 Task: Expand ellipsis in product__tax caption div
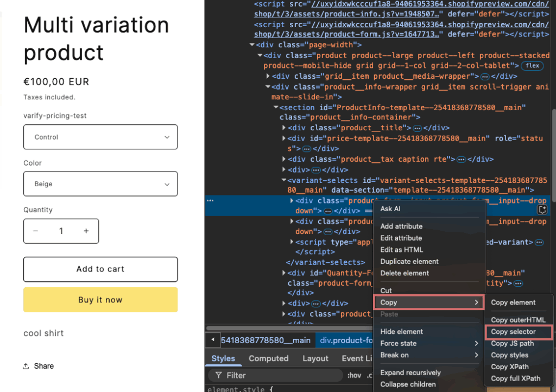[461, 160]
